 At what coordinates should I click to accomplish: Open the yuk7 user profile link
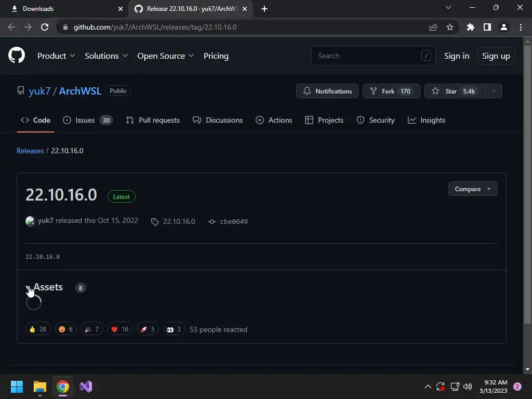pyautogui.click(x=39, y=91)
